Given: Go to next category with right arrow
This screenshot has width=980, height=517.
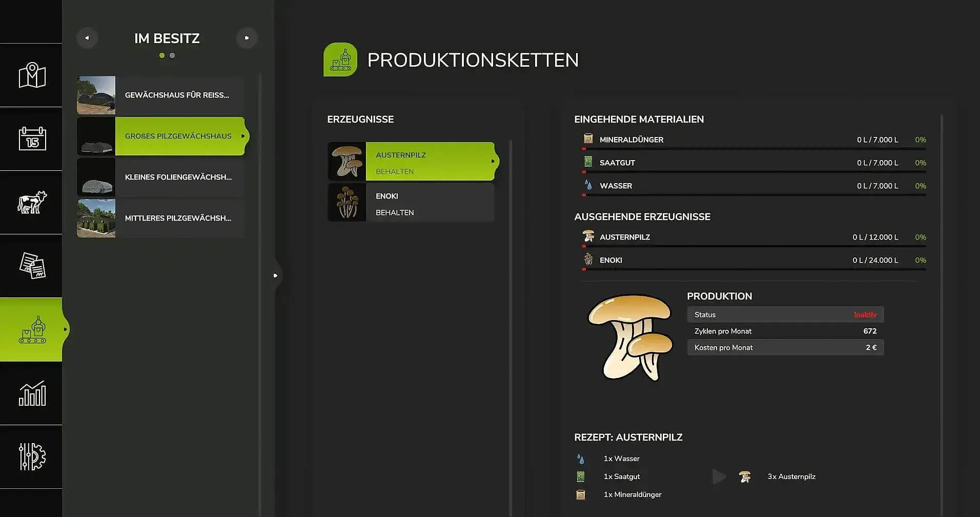Looking at the screenshot, I should point(247,38).
